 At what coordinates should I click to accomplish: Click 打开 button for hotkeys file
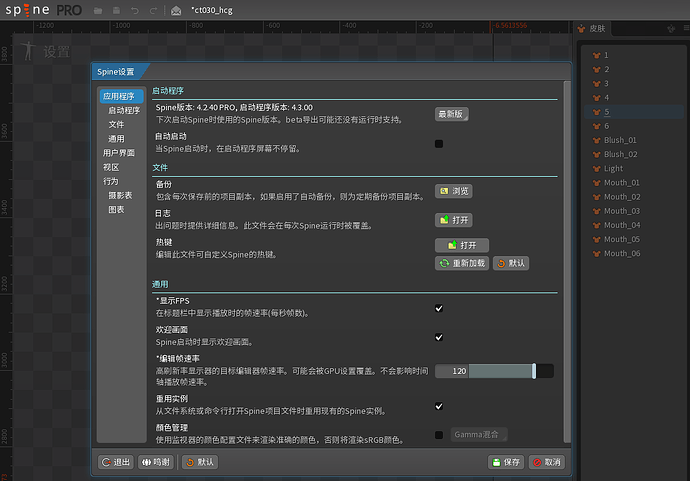(x=462, y=245)
